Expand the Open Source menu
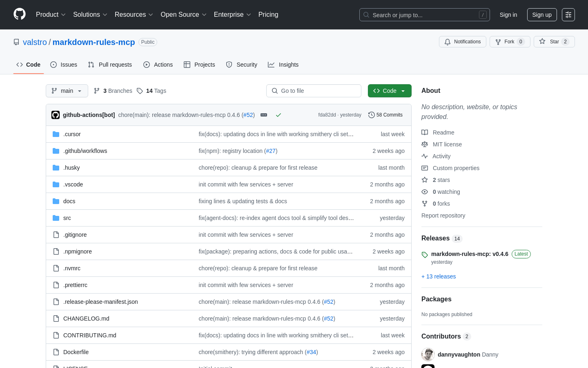The width and height of the screenshot is (588, 368). coord(184,15)
